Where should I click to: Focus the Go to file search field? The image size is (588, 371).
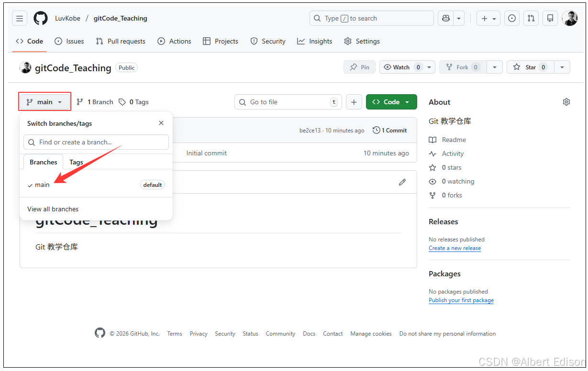[x=288, y=102]
